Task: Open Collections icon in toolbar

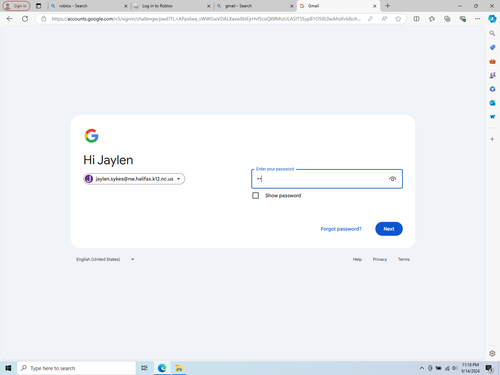Action: tap(447, 19)
